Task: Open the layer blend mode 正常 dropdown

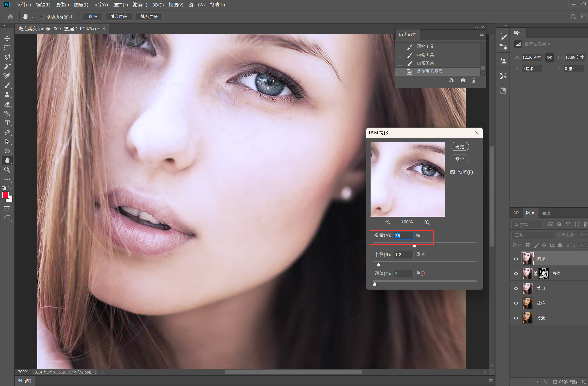Action: point(533,235)
